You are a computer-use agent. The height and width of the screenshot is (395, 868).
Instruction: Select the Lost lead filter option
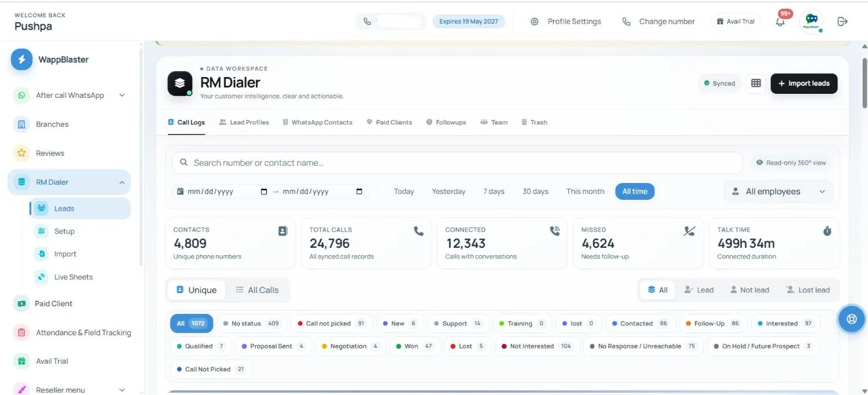coord(807,290)
